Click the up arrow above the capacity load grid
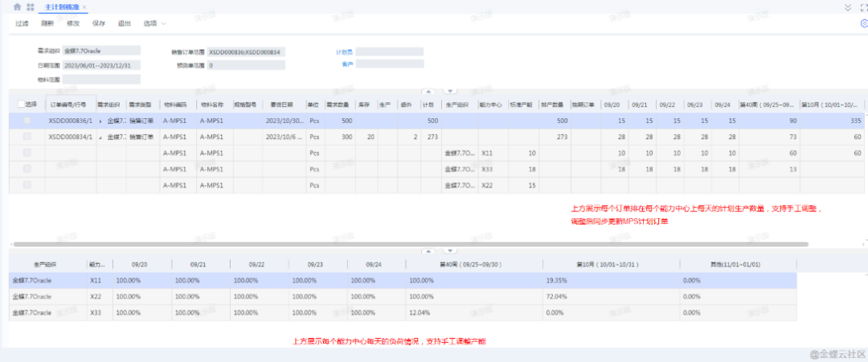Image resolution: width=868 pixels, height=362 pixels. click(429, 250)
